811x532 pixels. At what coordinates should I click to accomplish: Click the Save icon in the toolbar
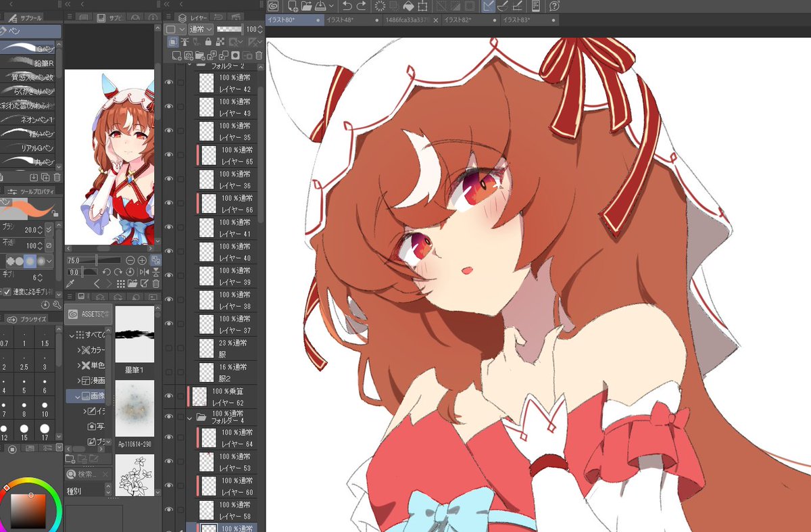click(x=320, y=6)
